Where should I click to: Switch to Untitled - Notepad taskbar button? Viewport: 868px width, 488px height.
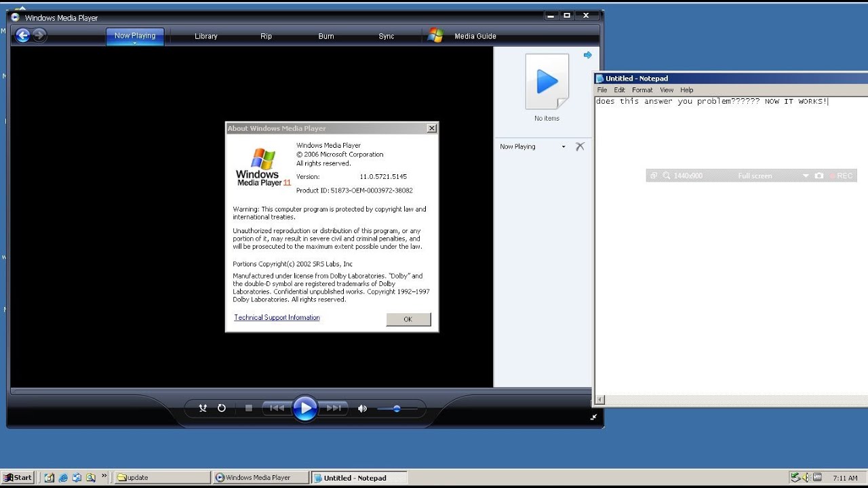click(359, 477)
